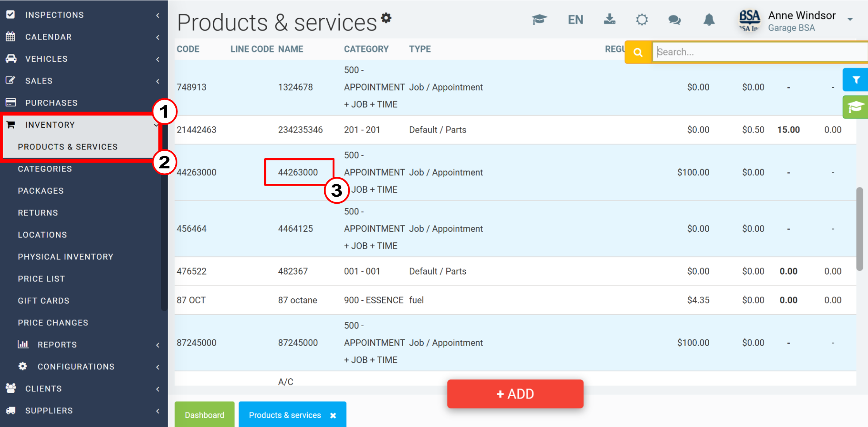Click the download icon in header
The image size is (868, 427).
click(610, 19)
